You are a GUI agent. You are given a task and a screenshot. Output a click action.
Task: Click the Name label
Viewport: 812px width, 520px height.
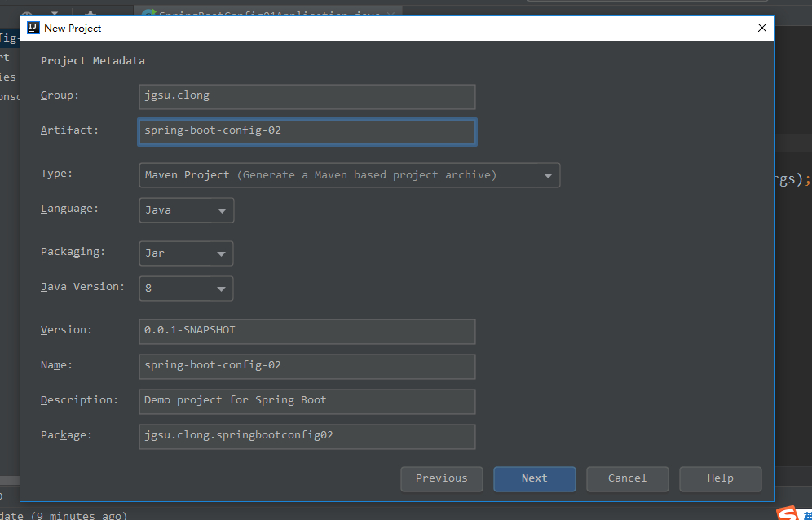point(57,365)
